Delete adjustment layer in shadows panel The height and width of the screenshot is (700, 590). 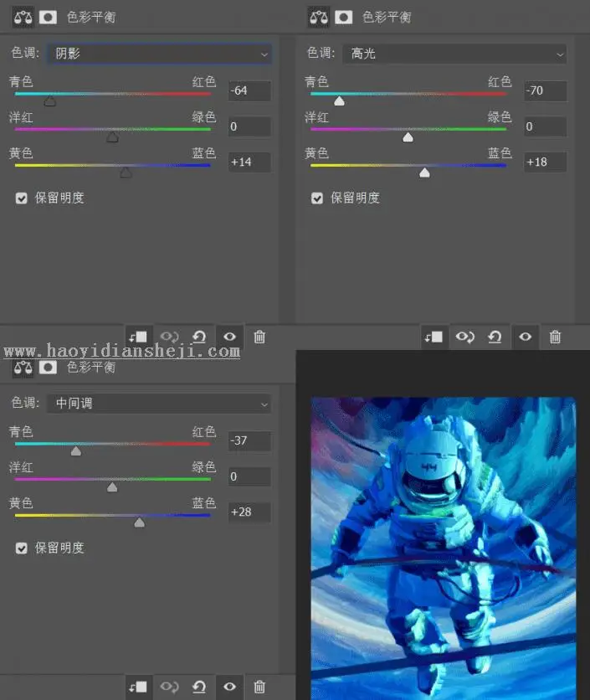(x=259, y=337)
